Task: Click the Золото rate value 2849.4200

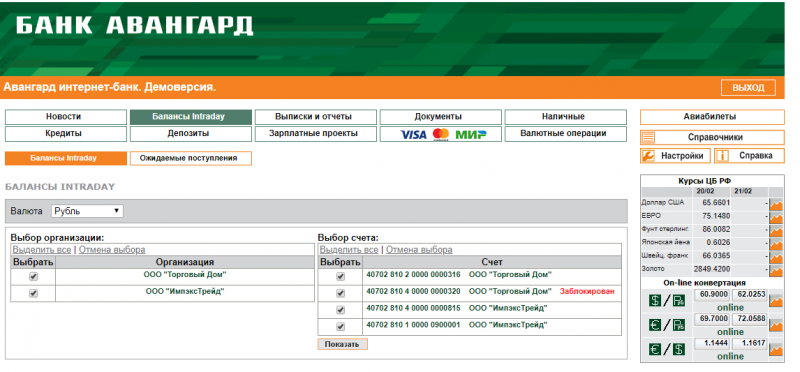Action: coord(711,269)
